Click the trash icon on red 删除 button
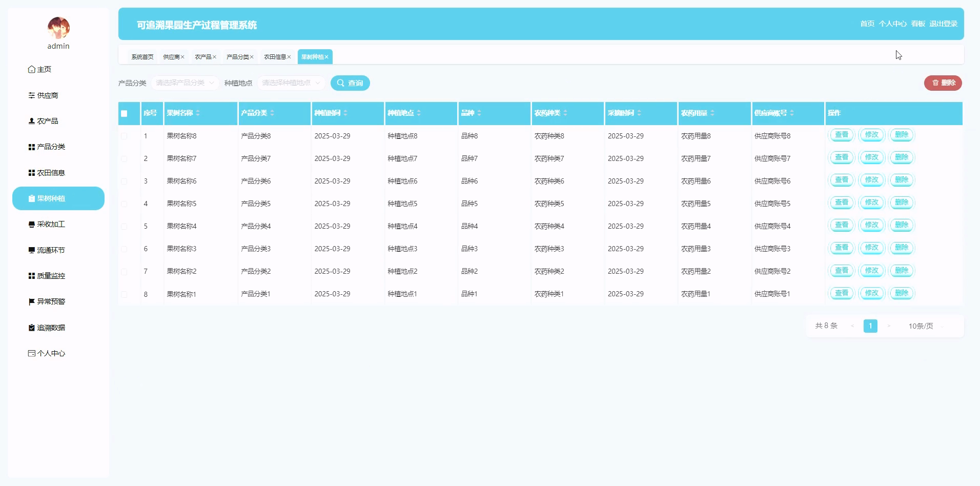Image resolution: width=980 pixels, height=486 pixels. click(935, 83)
